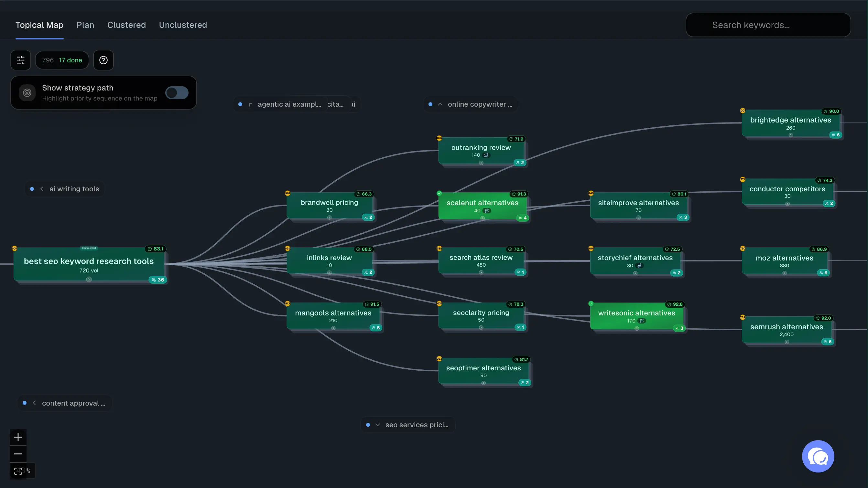868x488 pixels.
Task: Select the siteimprove alternatives node
Action: pyautogui.click(x=638, y=206)
